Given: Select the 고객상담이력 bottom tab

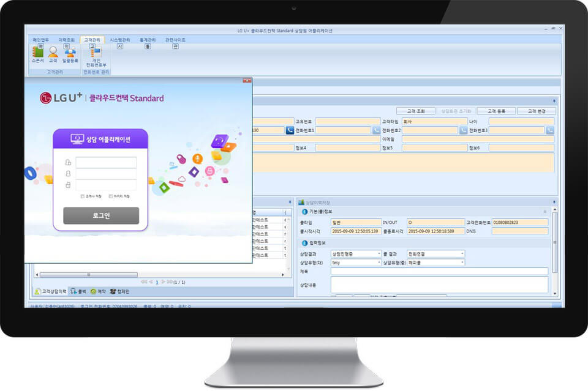Looking at the screenshot, I should [x=51, y=291].
